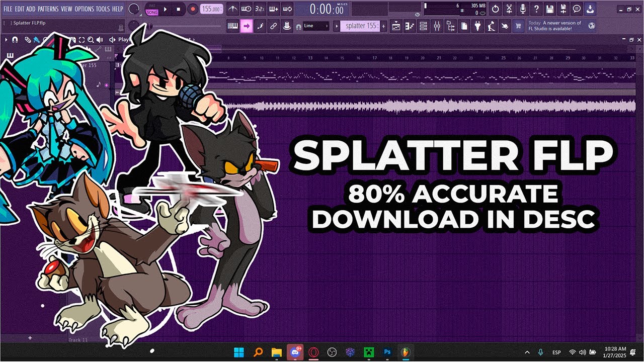This screenshot has width=644, height=362.
Task: Open the HELP menu
Action: [x=117, y=9]
